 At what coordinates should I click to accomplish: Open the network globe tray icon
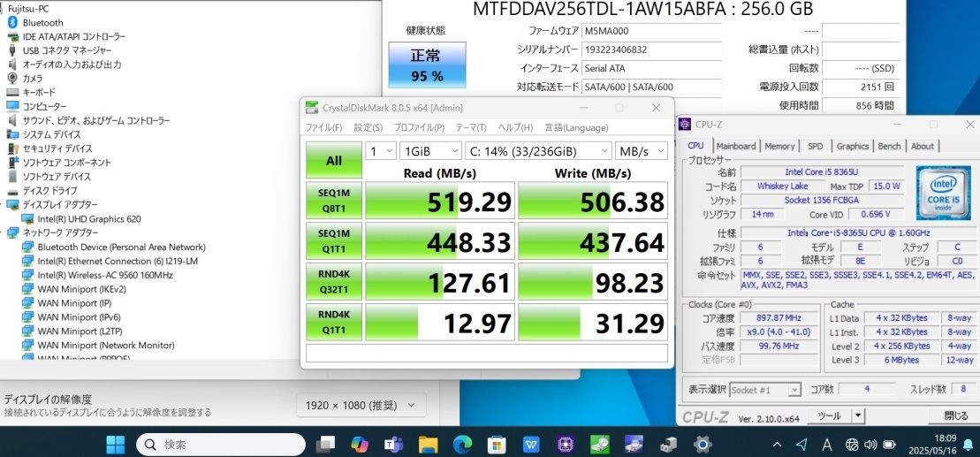pos(851,446)
